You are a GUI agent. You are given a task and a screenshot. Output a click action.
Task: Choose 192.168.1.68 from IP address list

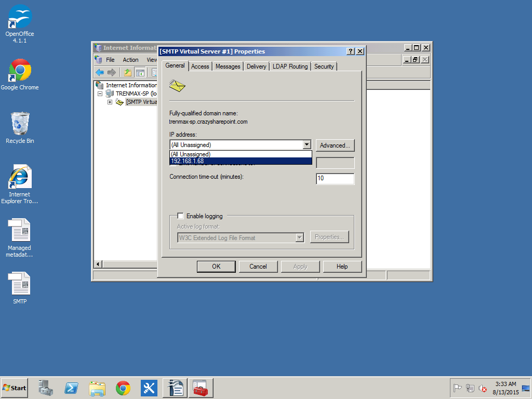coord(241,161)
